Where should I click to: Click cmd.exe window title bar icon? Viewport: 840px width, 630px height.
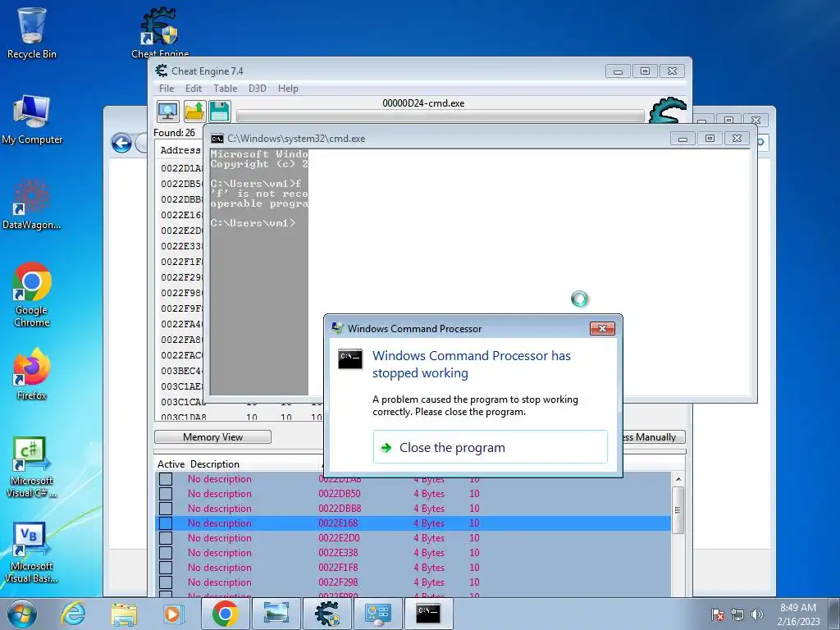[x=217, y=139]
